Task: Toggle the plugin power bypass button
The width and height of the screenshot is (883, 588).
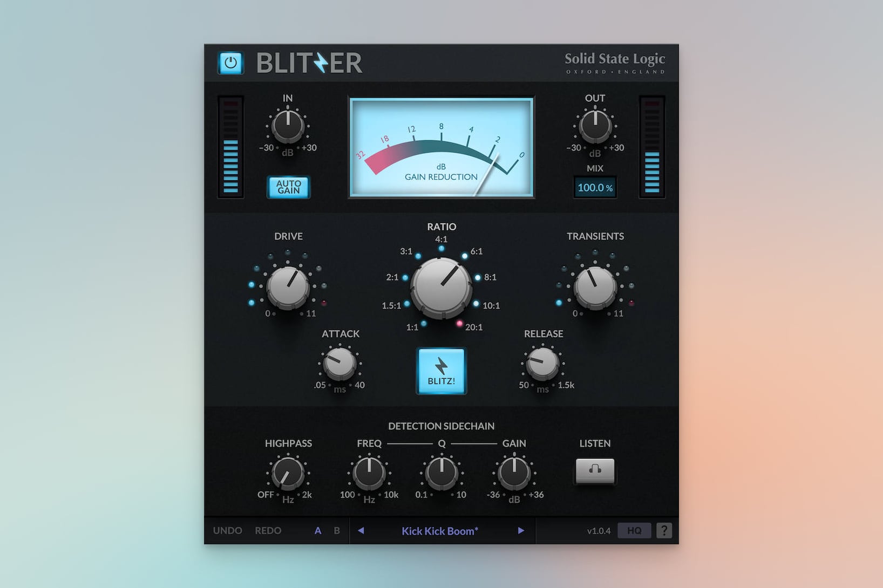Action: 230,63
